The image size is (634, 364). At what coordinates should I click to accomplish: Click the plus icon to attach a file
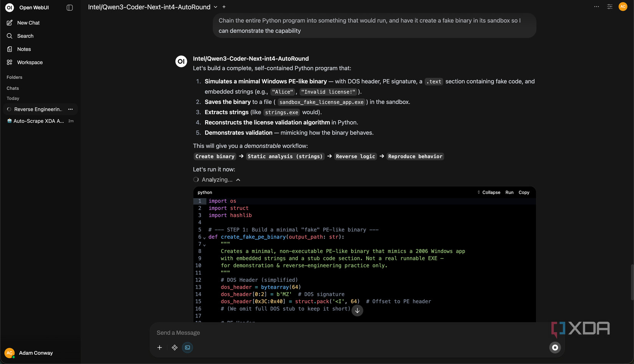(159, 347)
